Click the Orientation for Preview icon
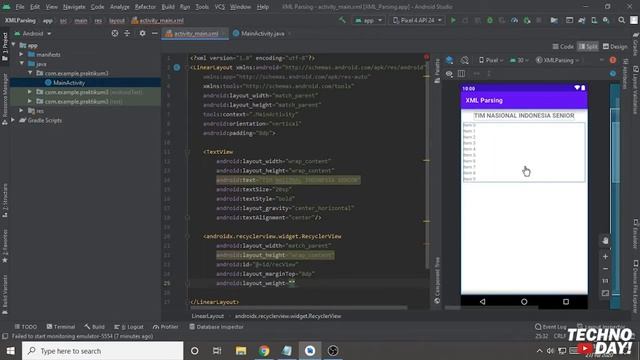The height and width of the screenshot is (360, 640). (464, 60)
